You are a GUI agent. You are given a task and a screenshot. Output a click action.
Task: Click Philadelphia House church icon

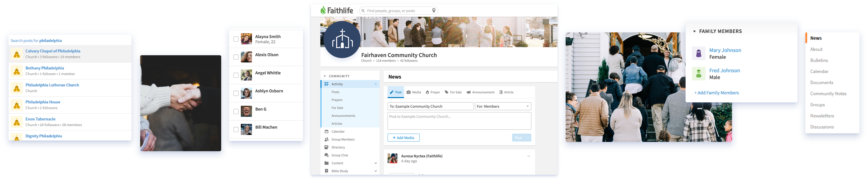click(x=16, y=105)
